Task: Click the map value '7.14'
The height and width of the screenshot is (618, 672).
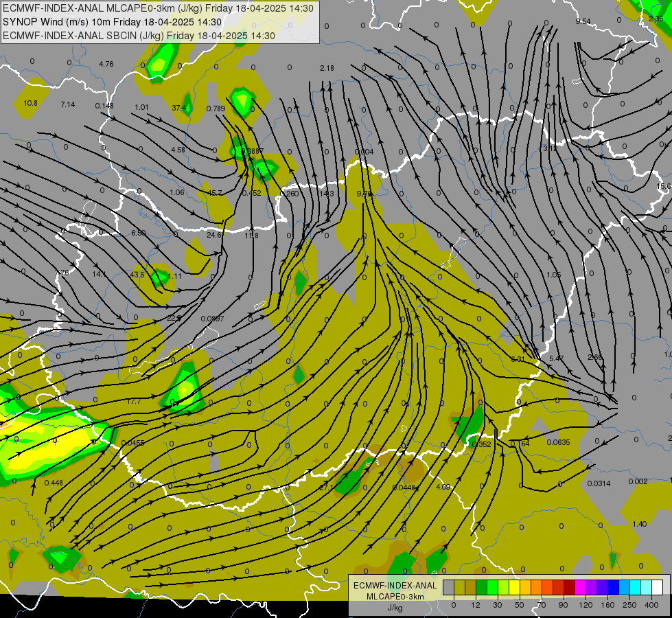Action: pyautogui.click(x=68, y=104)
